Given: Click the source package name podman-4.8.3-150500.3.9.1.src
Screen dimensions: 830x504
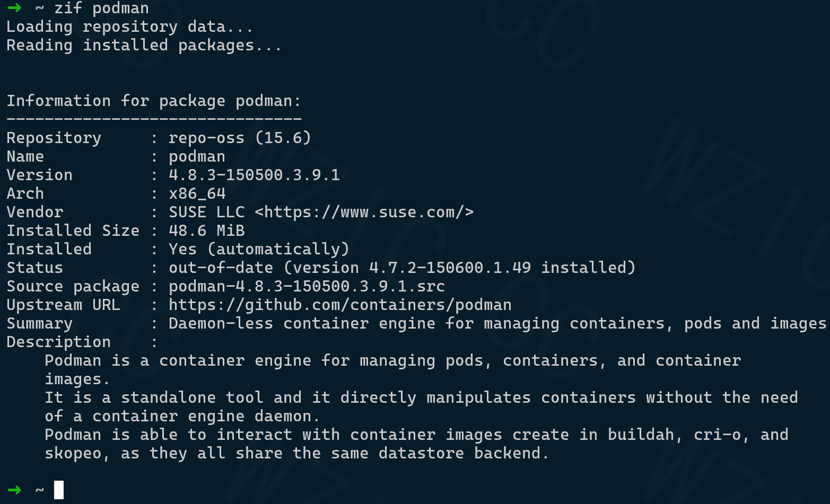Looking at the screenshot, I should point(307,286).
